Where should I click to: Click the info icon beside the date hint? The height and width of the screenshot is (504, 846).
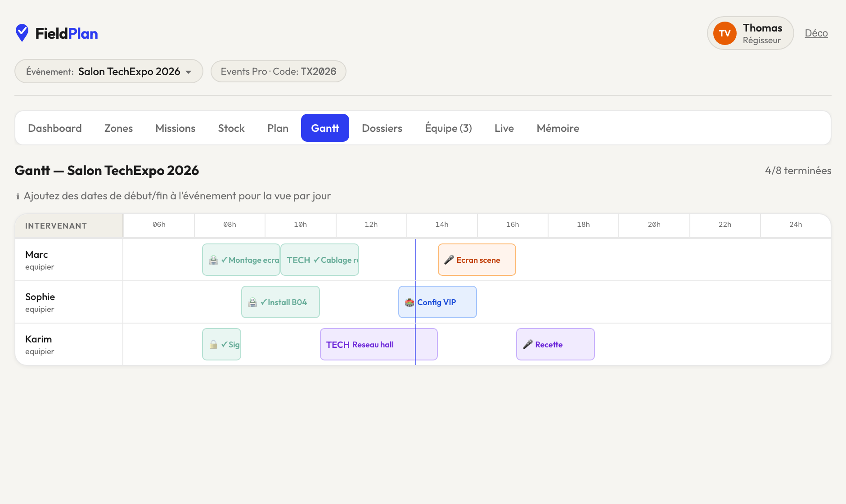(18, 196)
